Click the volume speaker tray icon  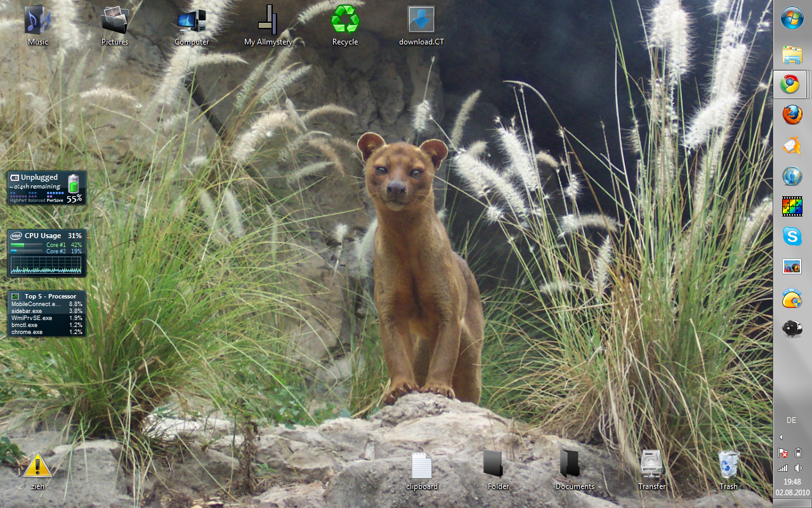pos(798,468)
